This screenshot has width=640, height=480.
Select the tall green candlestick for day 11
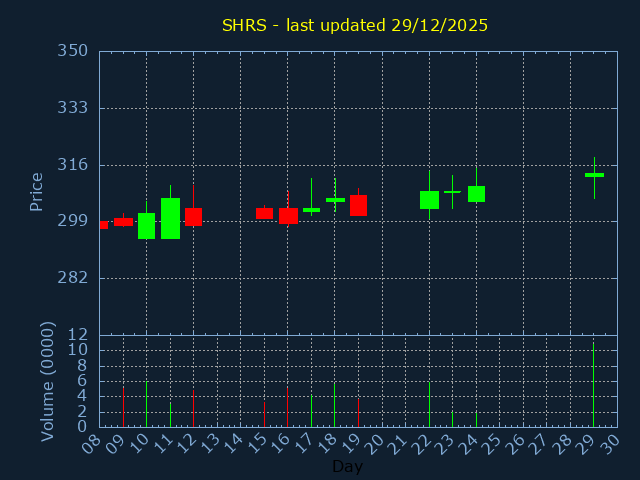(x=170, y=218)
